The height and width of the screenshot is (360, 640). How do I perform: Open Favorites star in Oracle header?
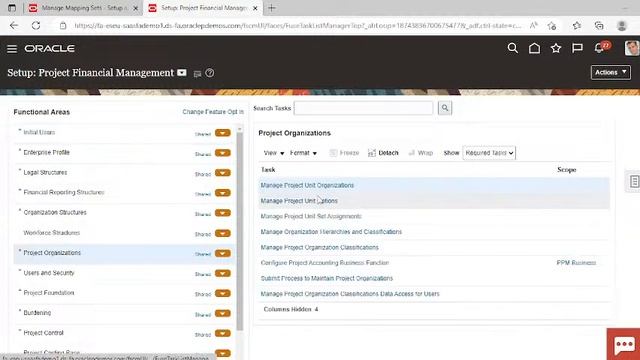click(x=556, y=48)
